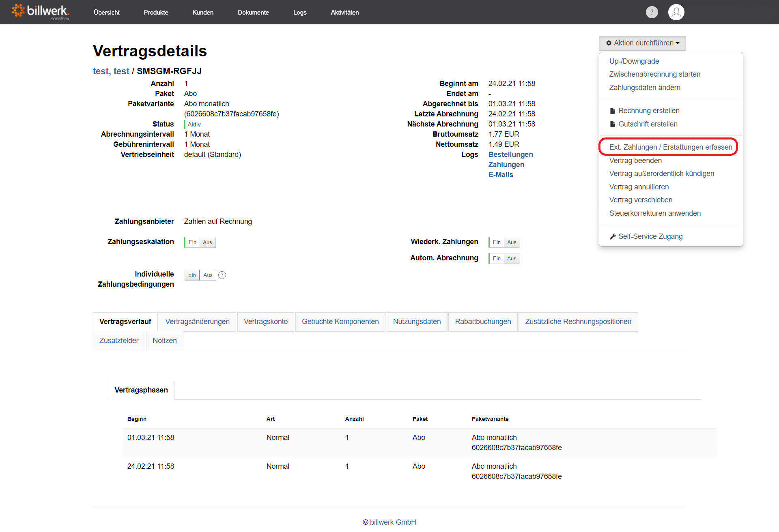Open the Zusatzfelder tab
This screenshot has height=532, width=779.
click(119, 341)
